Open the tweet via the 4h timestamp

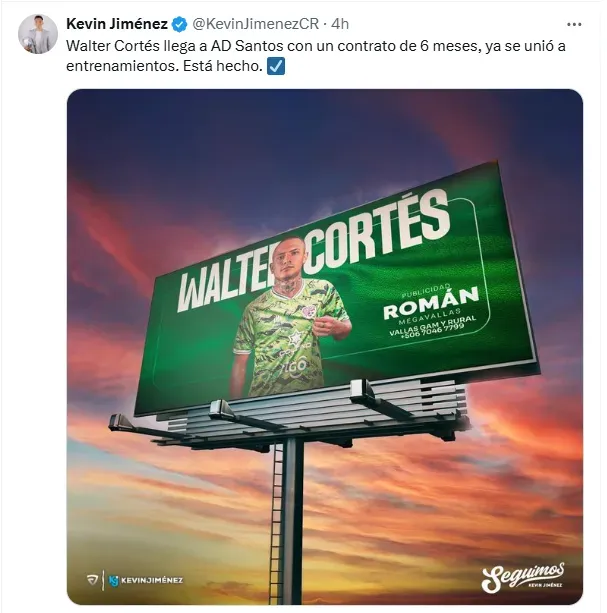point(340,22)
